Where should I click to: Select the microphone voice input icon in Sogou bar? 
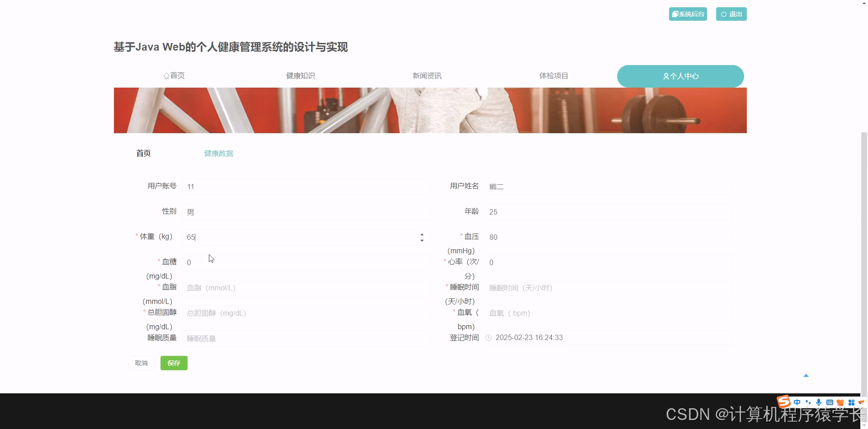click(819, 402)
